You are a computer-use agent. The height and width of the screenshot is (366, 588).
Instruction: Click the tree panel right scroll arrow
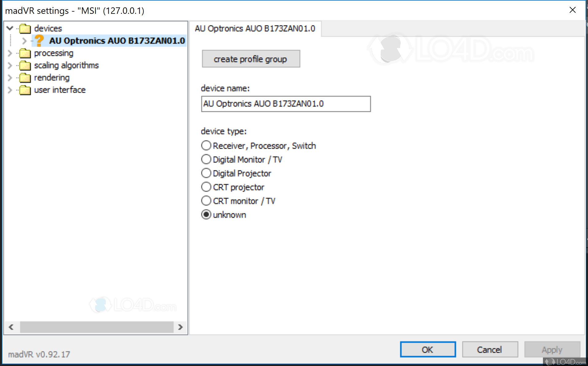click(x=181, y=327)
